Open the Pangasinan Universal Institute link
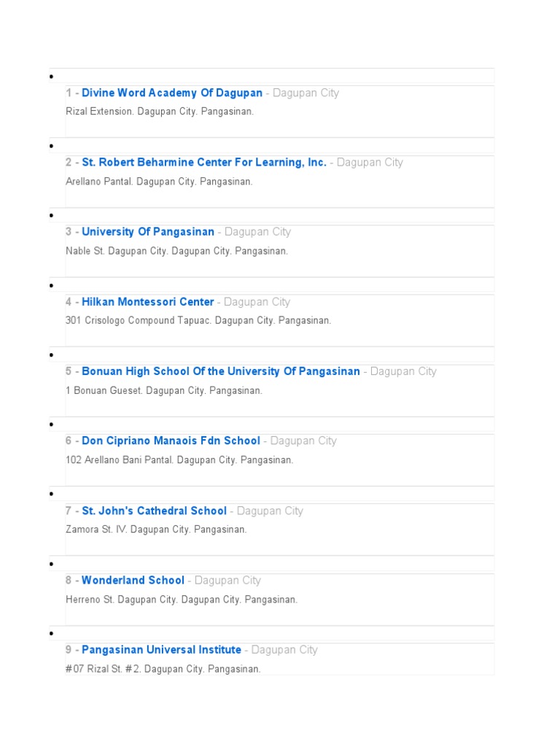Screen dimensions: 560x747 [x=161, y=650]
